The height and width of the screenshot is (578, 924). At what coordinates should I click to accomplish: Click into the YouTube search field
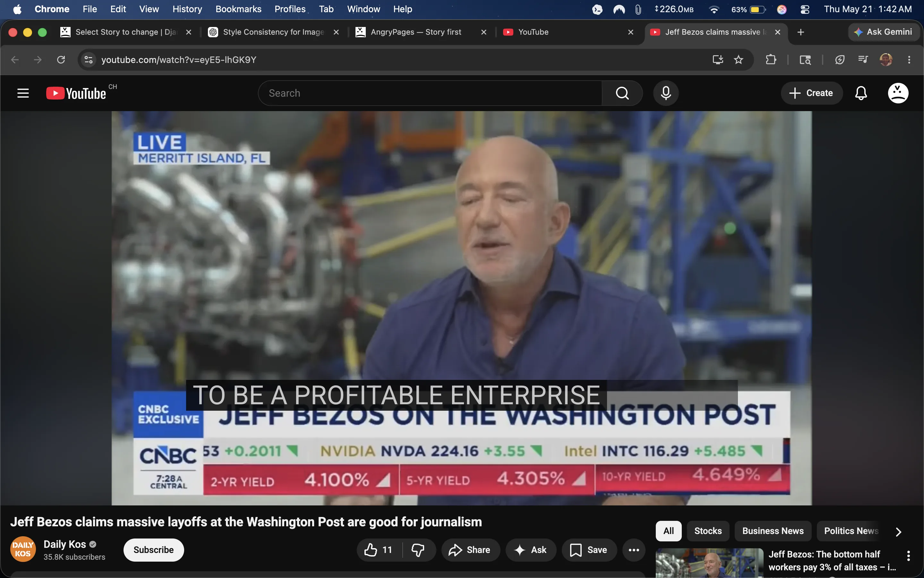(x=430, y=93)
